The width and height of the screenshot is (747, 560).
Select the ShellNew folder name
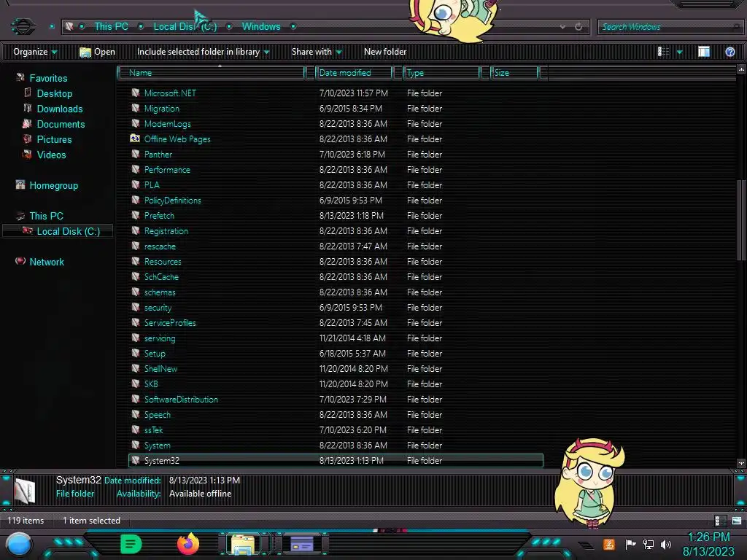160,368
